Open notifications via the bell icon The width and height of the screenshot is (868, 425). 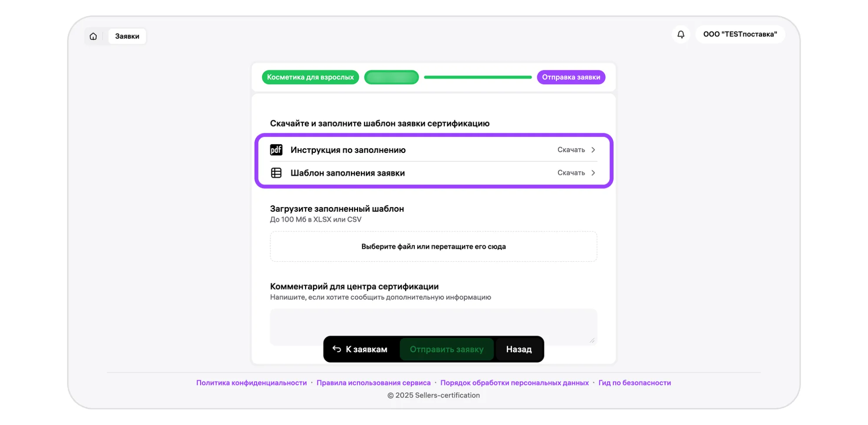[680, 34]
